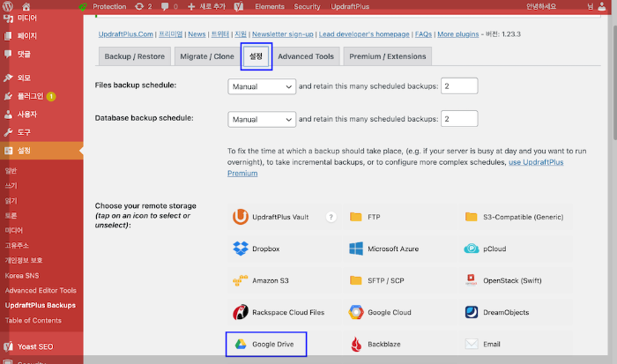617x364 pixels.
Task: Open 개인정보 보호 submenu
Action: [24, 260]
